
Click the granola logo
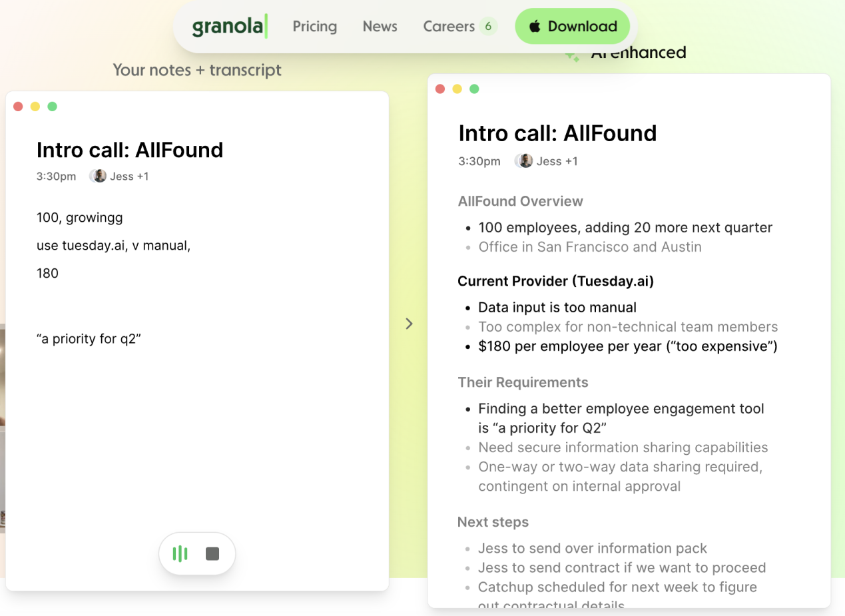click(229, 27)
